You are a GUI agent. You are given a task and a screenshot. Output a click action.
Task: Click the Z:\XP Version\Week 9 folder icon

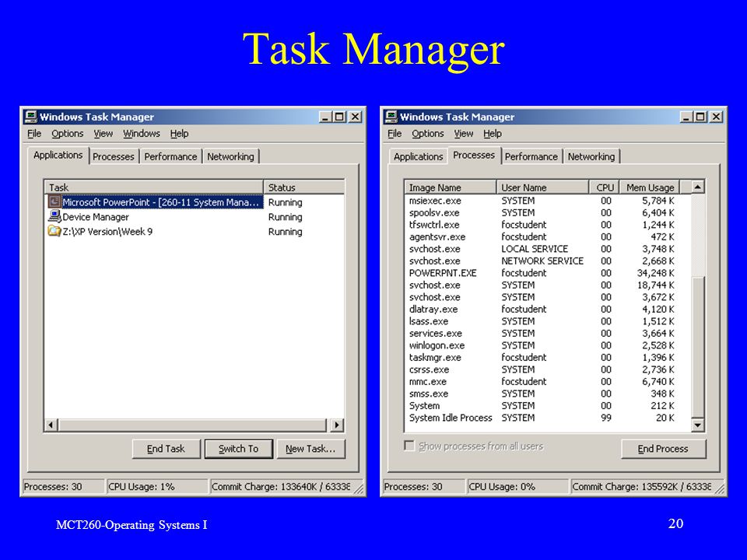[54, 232]
